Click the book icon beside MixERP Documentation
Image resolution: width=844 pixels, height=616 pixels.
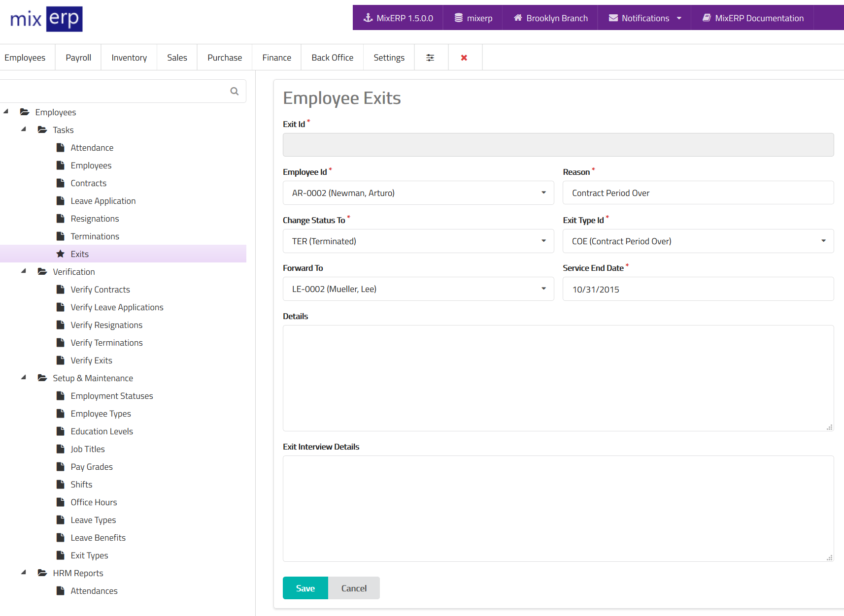(x=707, y=18)
